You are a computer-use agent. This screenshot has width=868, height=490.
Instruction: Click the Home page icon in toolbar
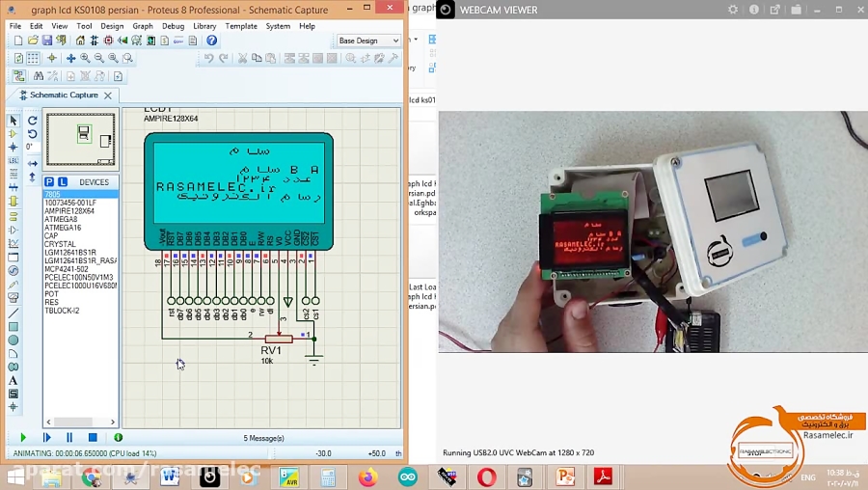click(80, 41)
